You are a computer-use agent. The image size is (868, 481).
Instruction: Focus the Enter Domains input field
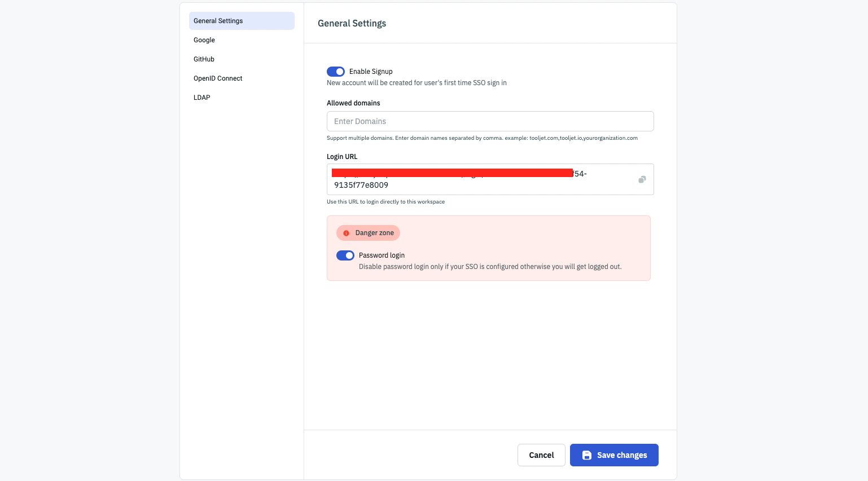pos(490,121)
